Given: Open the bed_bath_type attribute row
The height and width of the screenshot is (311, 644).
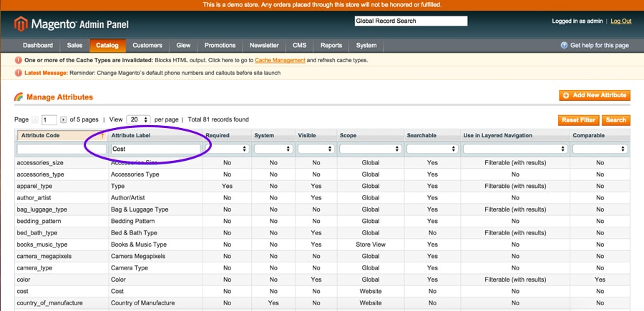Looking at the screenshot, I should pos(322,233).
